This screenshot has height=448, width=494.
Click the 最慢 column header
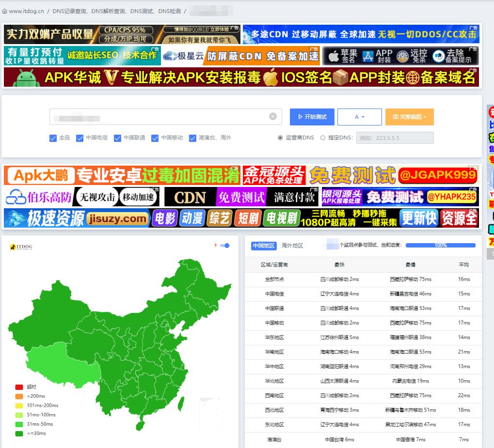click(410, 265)
